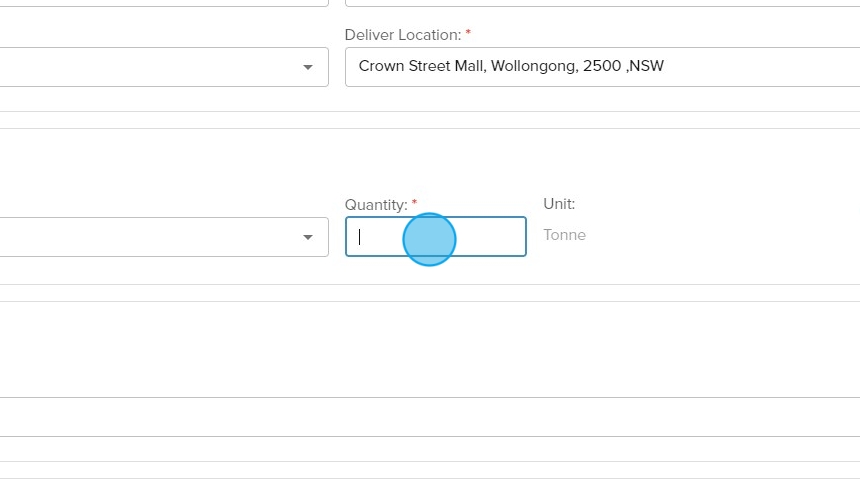Click the Quantity field label
Image resolution: width=860 pixels, height=481 pixels.
(x=375, y=205)
